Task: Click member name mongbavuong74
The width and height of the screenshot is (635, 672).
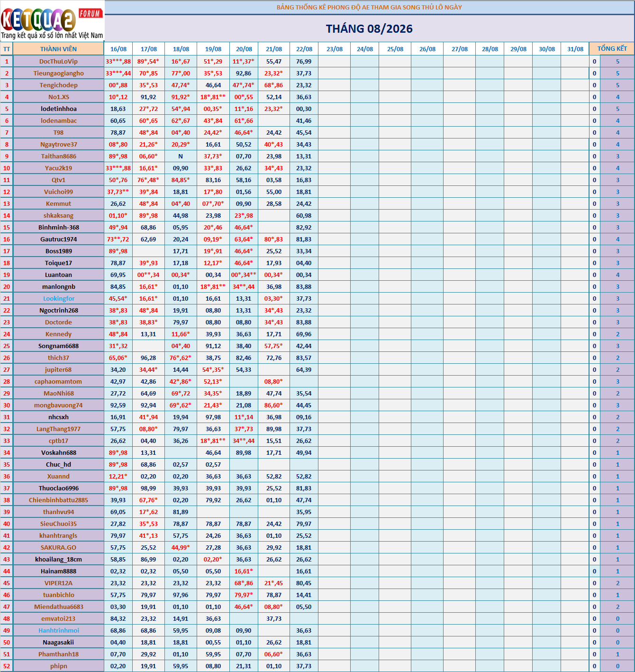Action: 58,405
